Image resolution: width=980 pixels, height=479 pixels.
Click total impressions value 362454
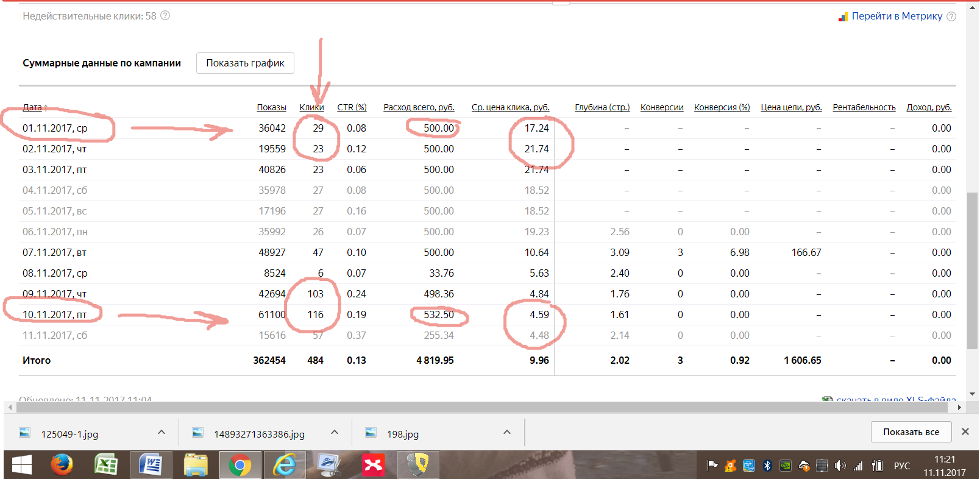click(x=269, y=360)
